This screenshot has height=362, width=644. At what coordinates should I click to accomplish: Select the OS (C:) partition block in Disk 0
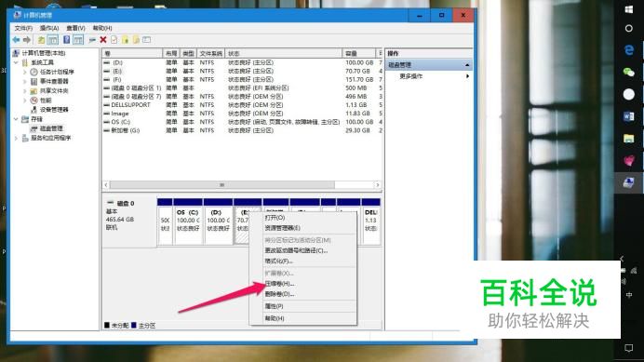pos(188,221)
